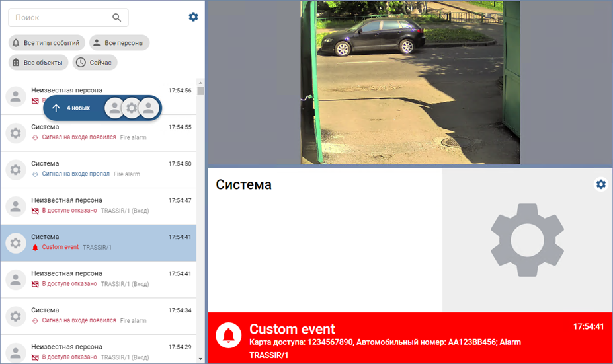Screen dimensions: 613x364
Task: Click the red Custom event alarm banner
Action: [x=410, y=337]
